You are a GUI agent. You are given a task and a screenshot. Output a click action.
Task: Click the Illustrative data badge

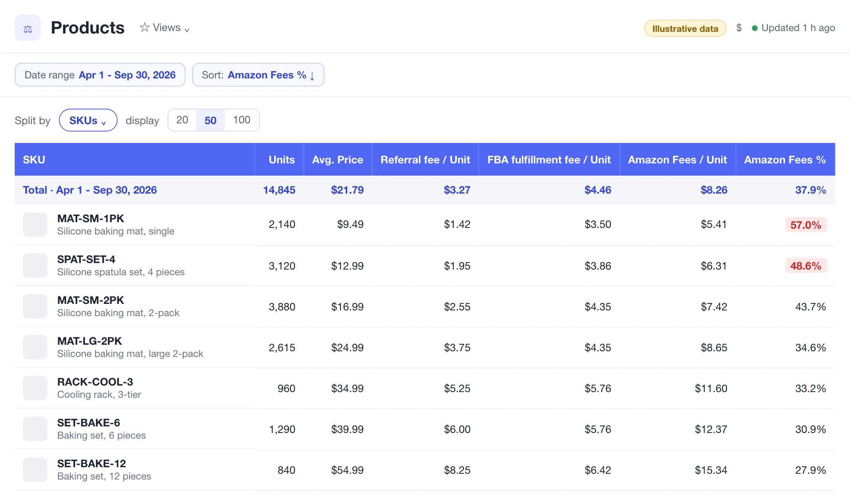(x=685, y=29)
